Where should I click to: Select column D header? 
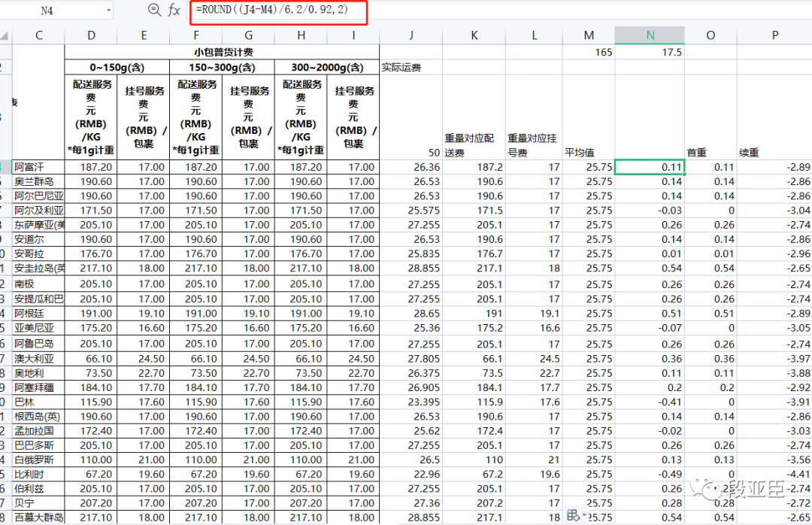click(91, 35)
